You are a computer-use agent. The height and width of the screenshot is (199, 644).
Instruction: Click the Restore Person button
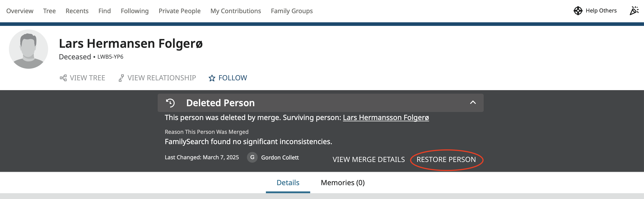446,160
